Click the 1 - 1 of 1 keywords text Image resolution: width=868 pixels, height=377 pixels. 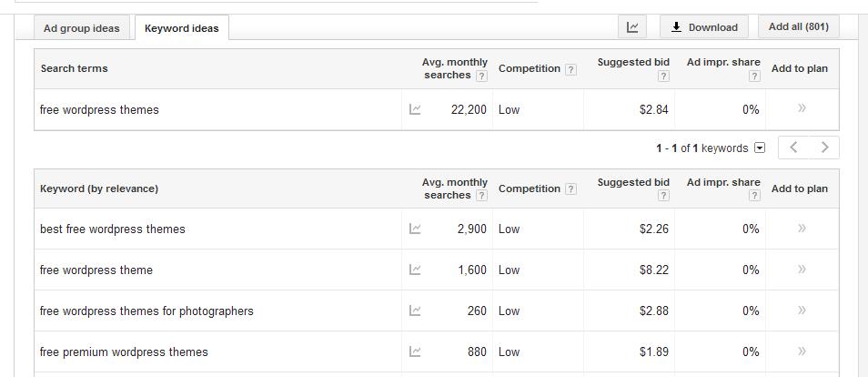coord(701,148)
